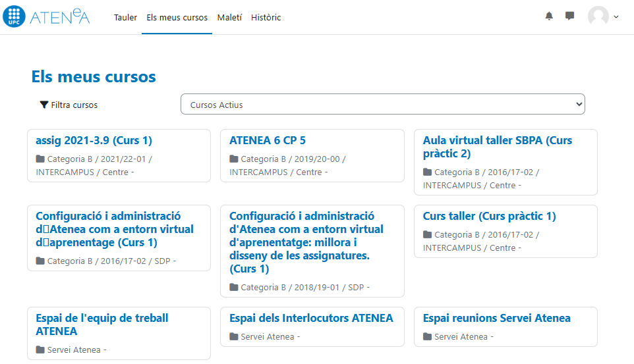Open Espai reunions Servei Atenea course
The height and width of the screenshot is (364, 634).
click(496, 318)
